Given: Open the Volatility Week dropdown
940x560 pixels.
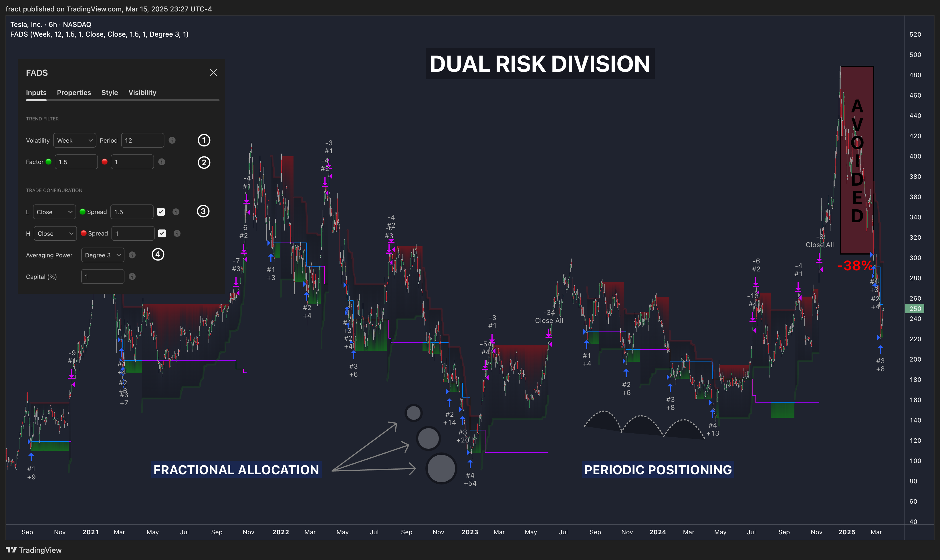Looking at the screenshot, I should point(75,140).
